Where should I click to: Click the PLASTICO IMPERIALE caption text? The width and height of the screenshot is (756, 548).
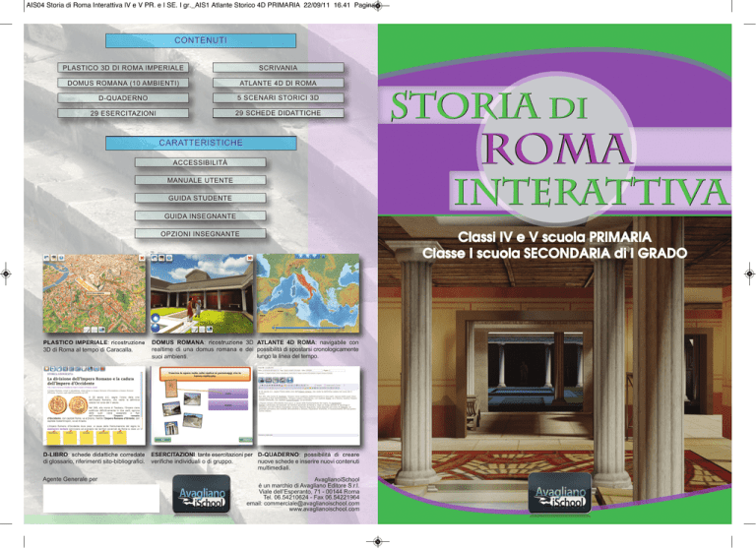tap(94, 346)
